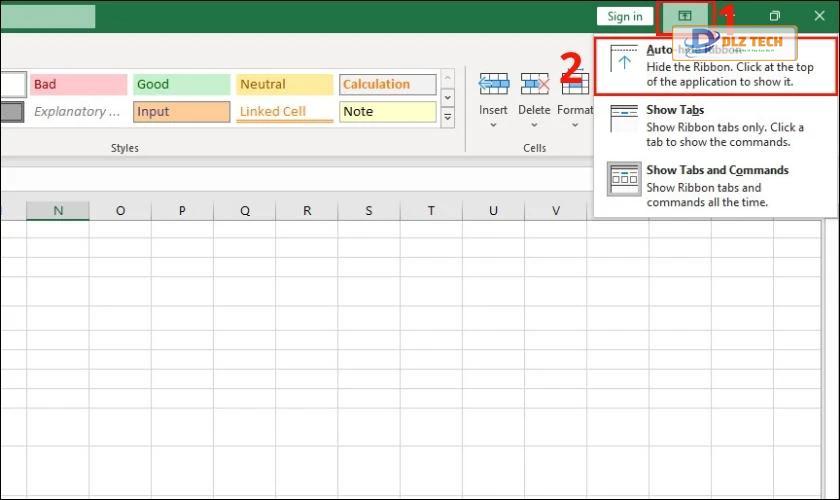Open Ribbon Display Options button
The height and width of the screenshot is (500, 840).
pos(685,16)
